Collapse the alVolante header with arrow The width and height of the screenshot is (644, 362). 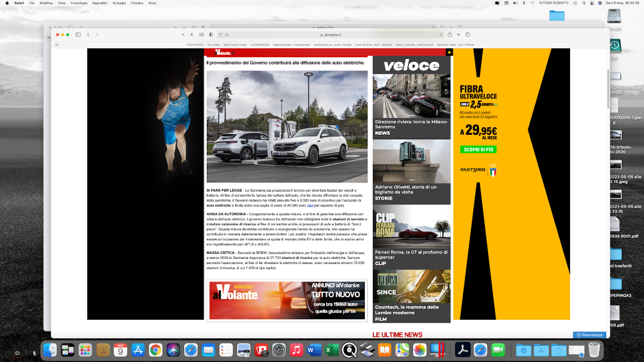tap(449, 52)
